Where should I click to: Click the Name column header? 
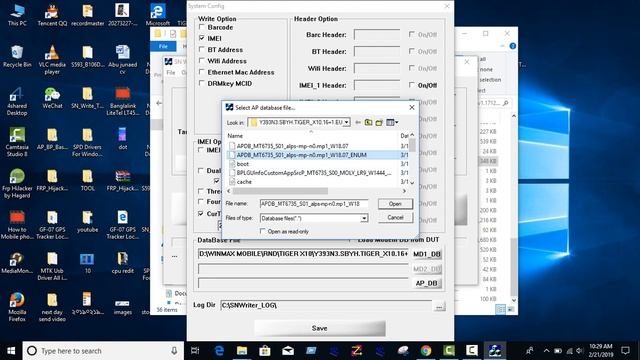(235, 136)
